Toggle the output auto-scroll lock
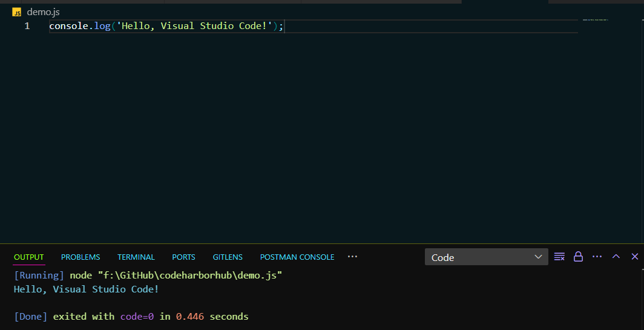Screen dimensions: 644x330 coord(578,257)
